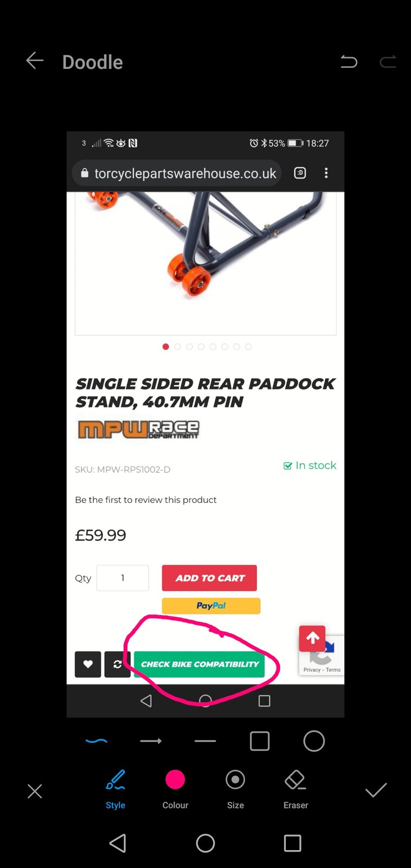The height and width of the screenshot is (868, 411).
Task: Redo the doodle stroke
Action: coord(388,62)
